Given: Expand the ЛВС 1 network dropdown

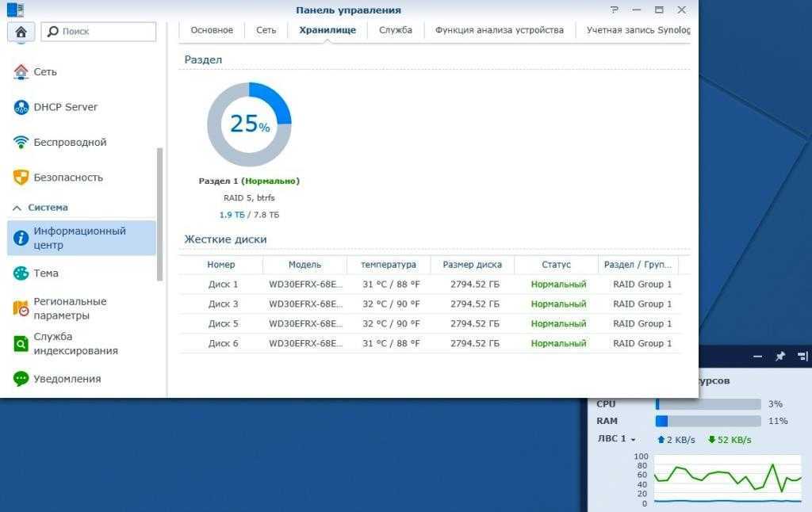Looking at the screenshot, I should pyautogui.click(x=616, y=439).
